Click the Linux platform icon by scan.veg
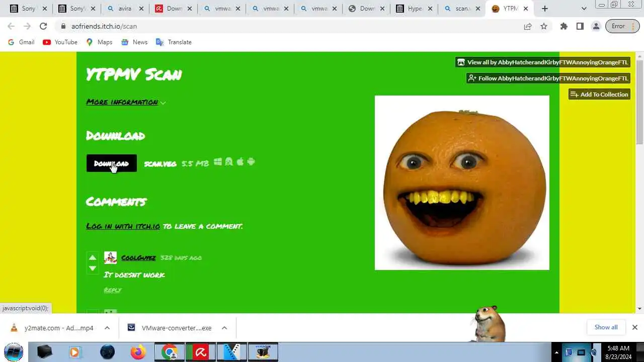 229,162
